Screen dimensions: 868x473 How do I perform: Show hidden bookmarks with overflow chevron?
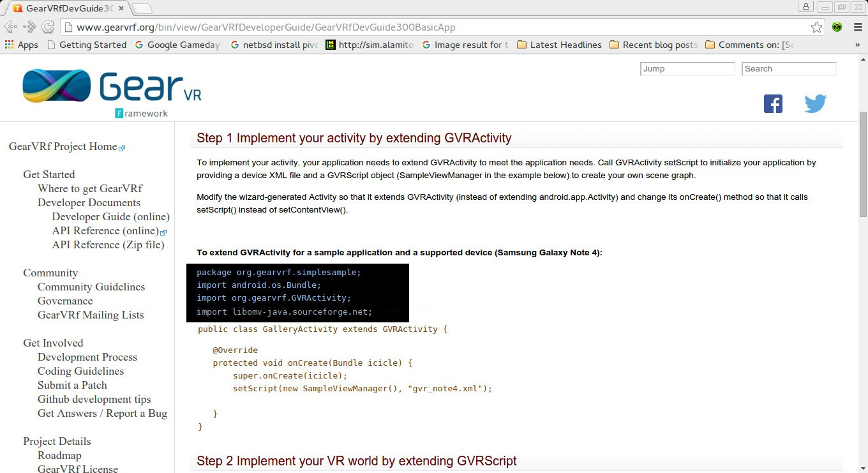tap(857, 45)
